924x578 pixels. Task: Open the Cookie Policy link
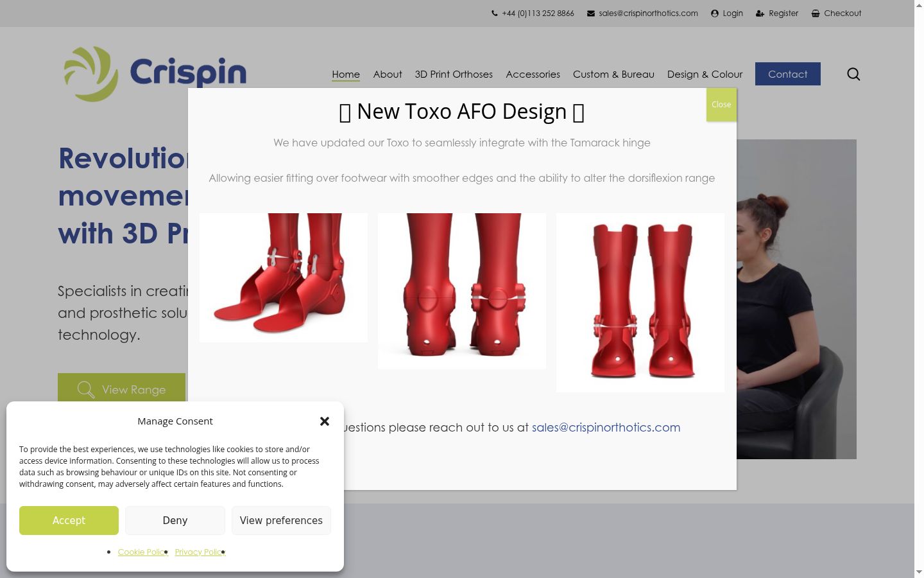pyautogui.click(x=143, y=552)
